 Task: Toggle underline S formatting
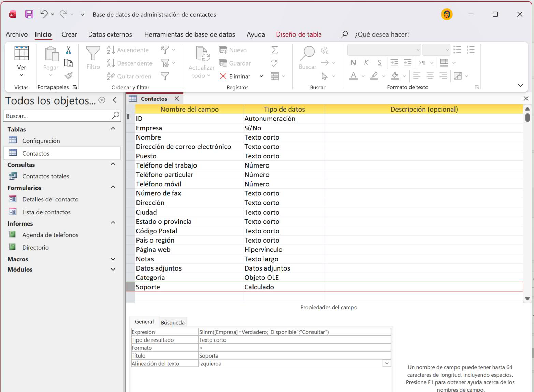pos(379,62)
